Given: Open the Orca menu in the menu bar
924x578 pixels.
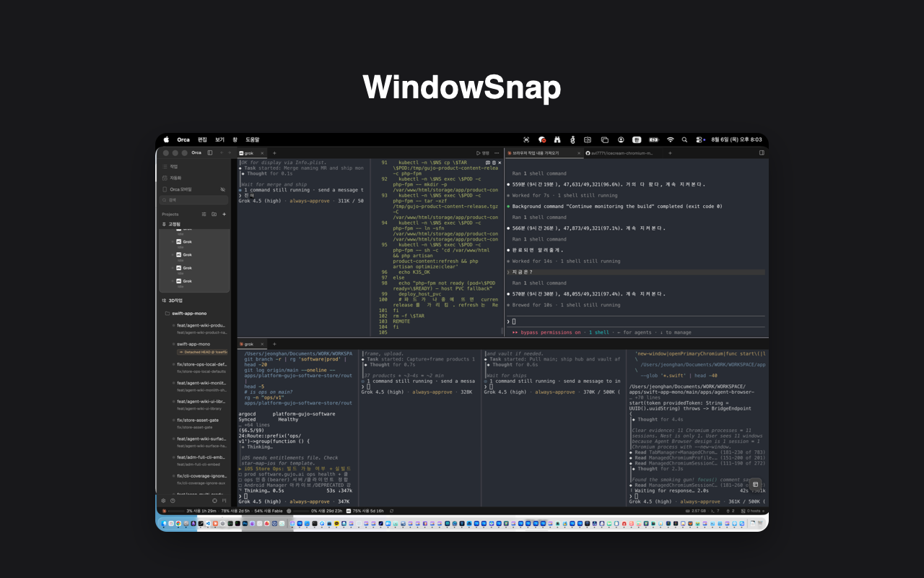Looking at the screenshot, I should tap(183, 139).
